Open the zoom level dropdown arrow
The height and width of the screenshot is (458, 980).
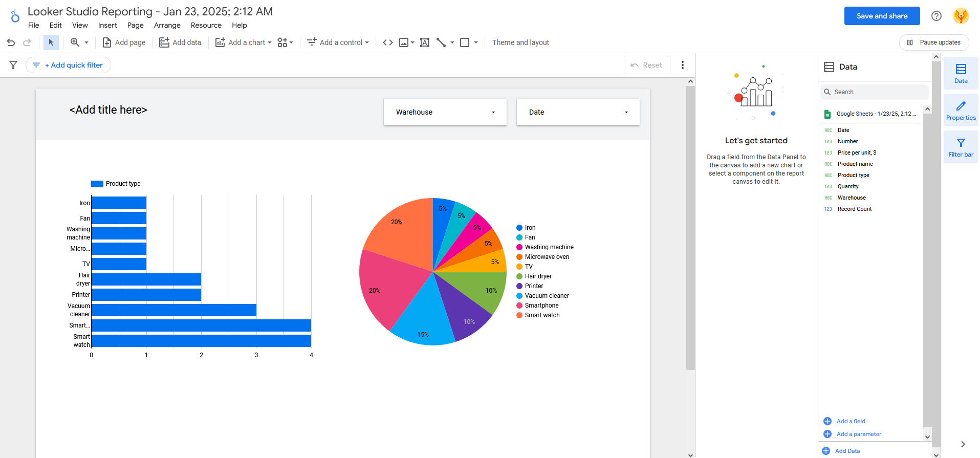pos(86,42)
